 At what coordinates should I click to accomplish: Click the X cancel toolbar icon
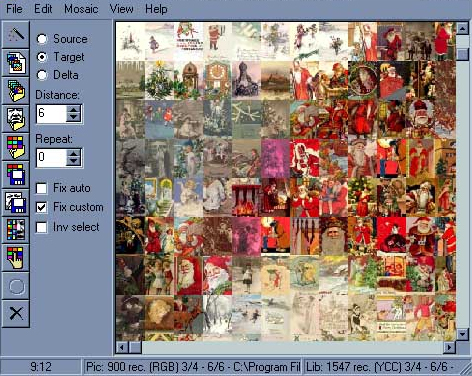coord(16,314)
